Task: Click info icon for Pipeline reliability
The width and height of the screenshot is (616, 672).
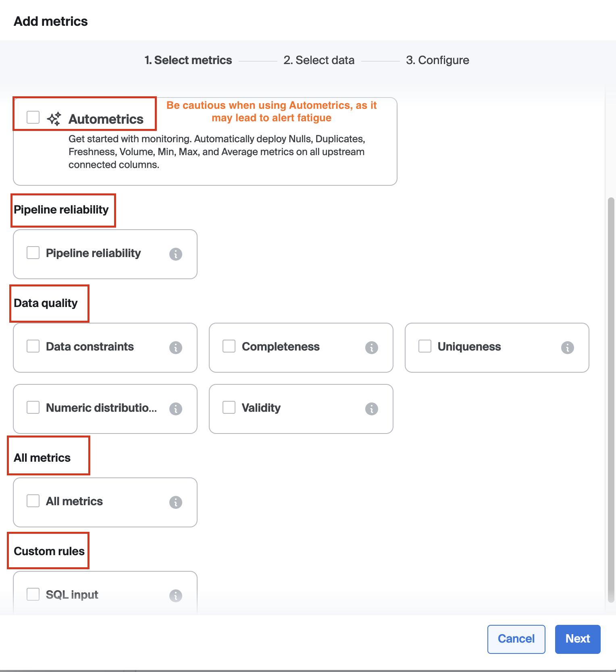Action: coord(176,254)
